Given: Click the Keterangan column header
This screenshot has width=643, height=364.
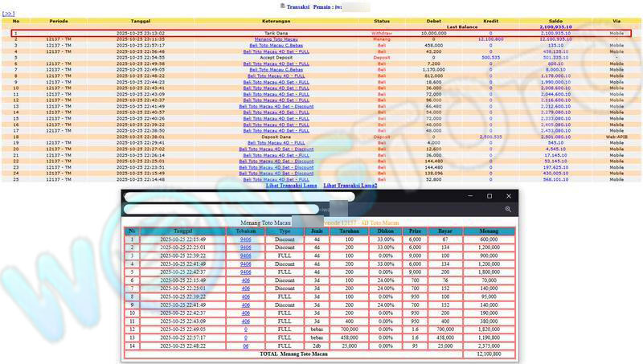Looking at the screenshot, I should click(x=276, y=20).
